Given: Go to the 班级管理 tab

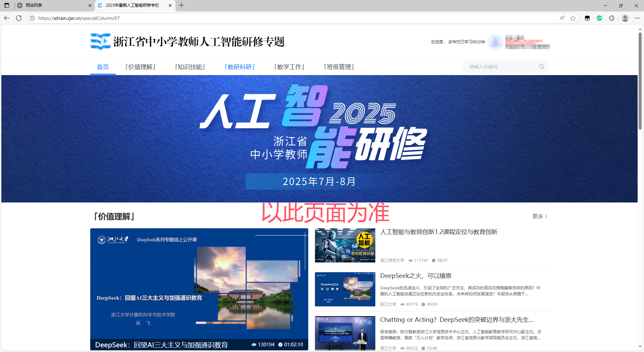Looking at the screenshot, I should click(x=339, y=67).
